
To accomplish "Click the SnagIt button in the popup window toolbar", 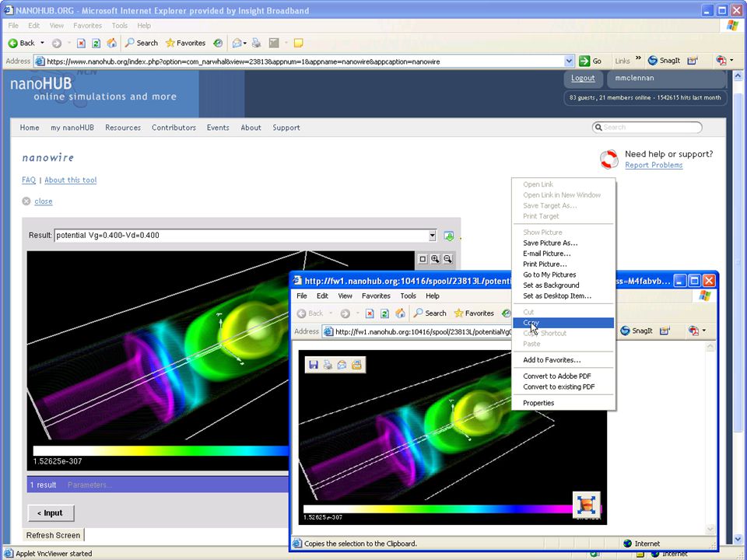I will click(x=637, y=331).
